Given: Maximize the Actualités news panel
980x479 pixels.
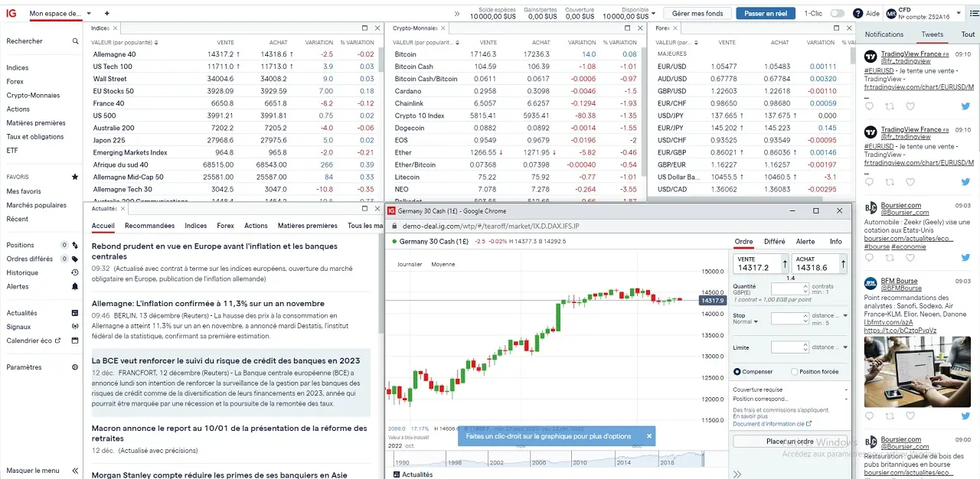Looking at the screenshot, I should (364, 208).
